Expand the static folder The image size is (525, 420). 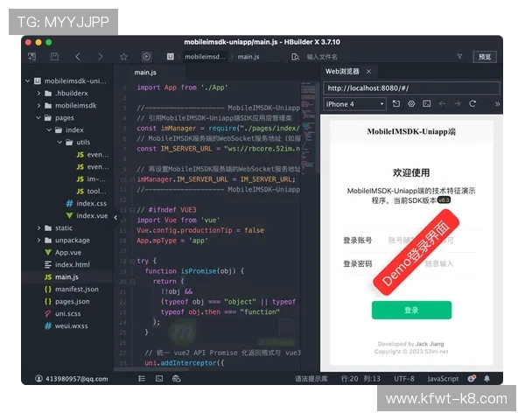[38, 227]
